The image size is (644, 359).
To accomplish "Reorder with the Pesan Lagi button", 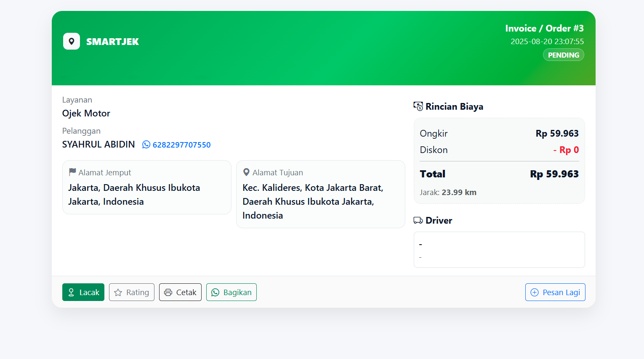I will (x=555, y=292).
